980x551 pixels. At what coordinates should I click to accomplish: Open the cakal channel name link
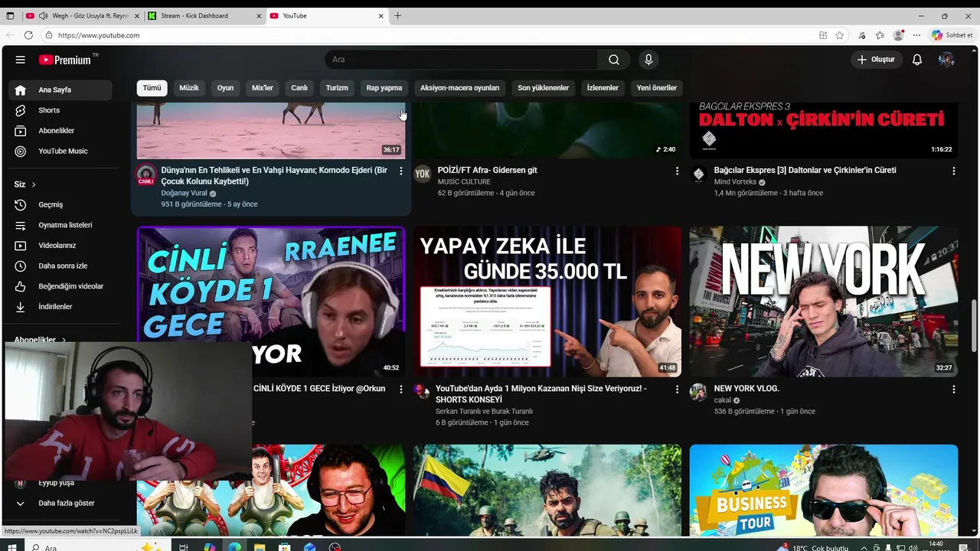(x=723, y=400)
